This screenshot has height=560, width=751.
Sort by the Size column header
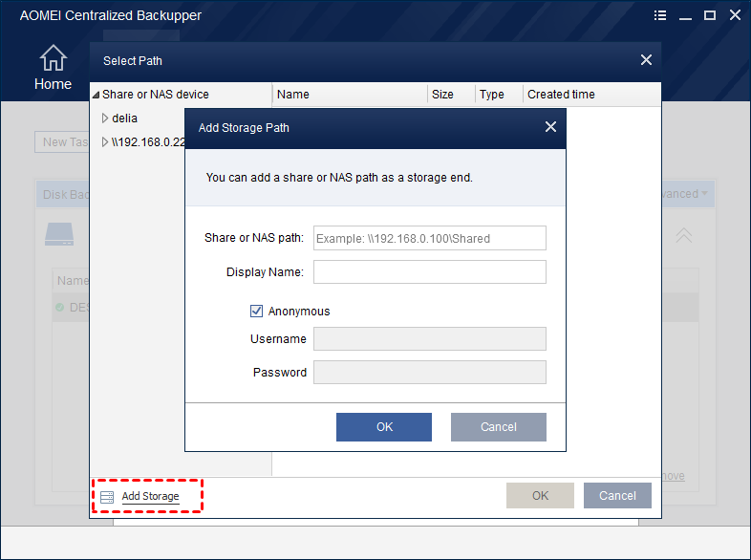(451, 95)
